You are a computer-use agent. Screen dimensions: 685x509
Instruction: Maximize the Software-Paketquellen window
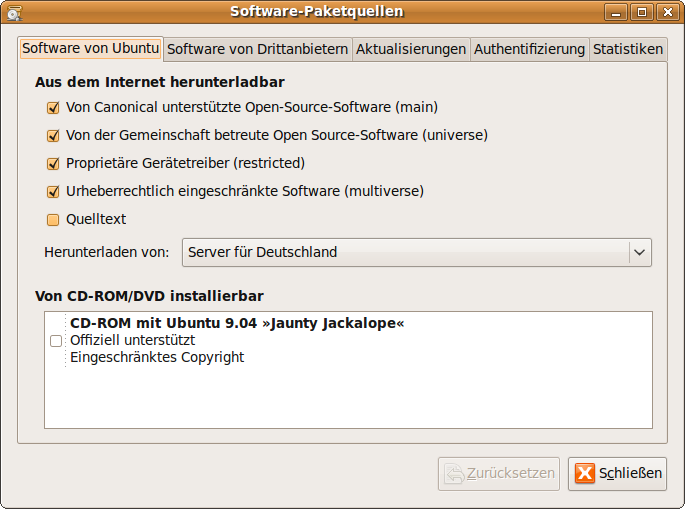[x=642, y=12]
